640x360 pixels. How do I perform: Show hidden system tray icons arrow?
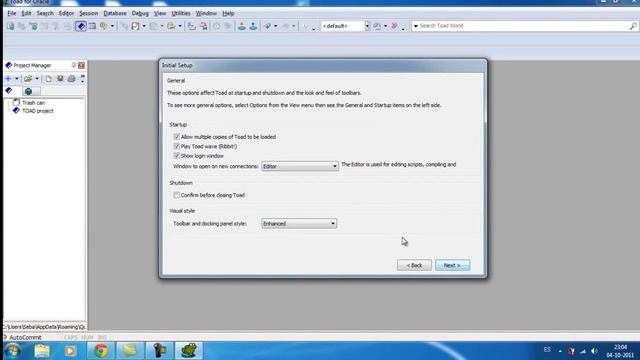pyautogui.click(x=560, y=351)
